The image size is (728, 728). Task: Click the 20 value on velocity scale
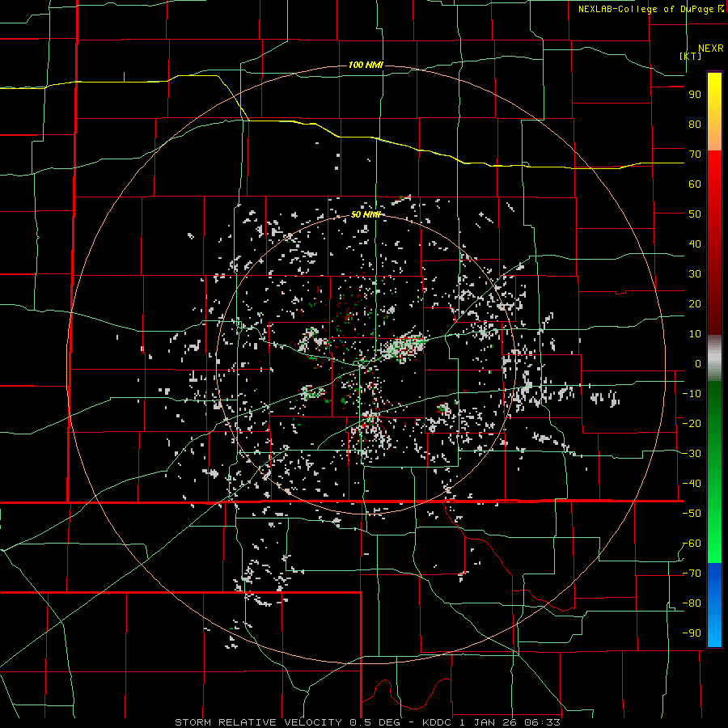[x=695, y=304]
